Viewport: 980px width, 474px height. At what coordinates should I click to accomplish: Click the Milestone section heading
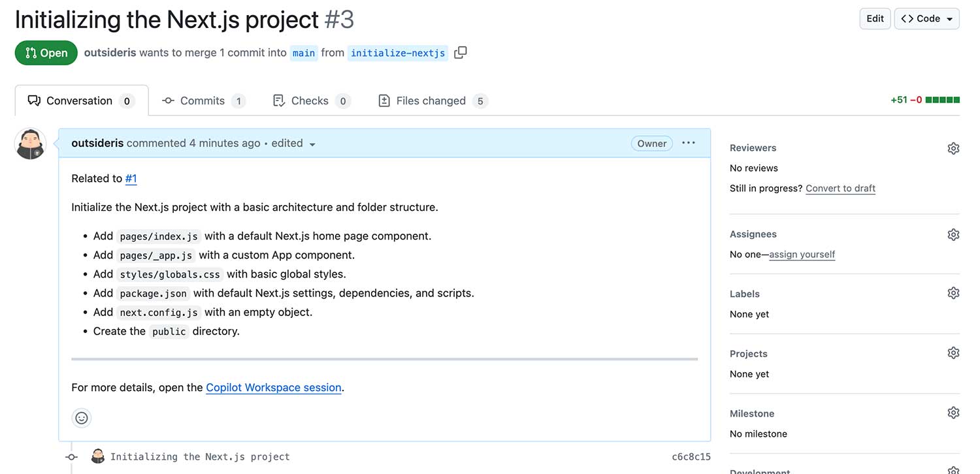pyautogui.click(x=752, y=413)
